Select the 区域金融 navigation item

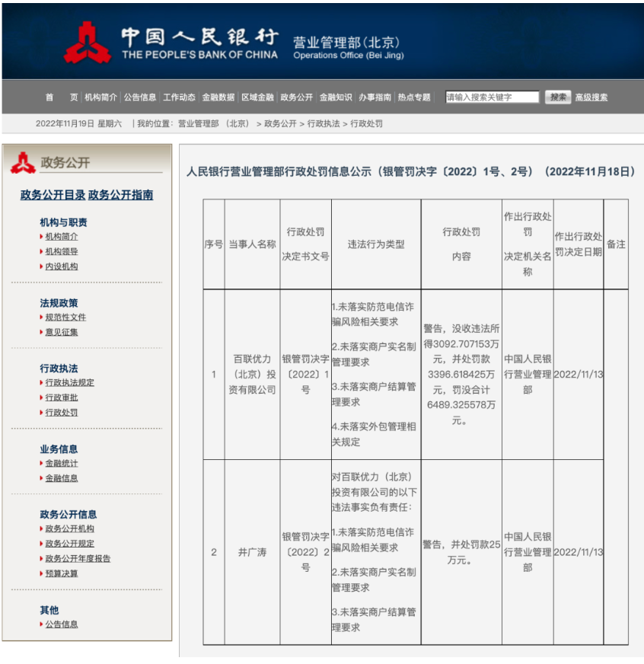(257, 97)
